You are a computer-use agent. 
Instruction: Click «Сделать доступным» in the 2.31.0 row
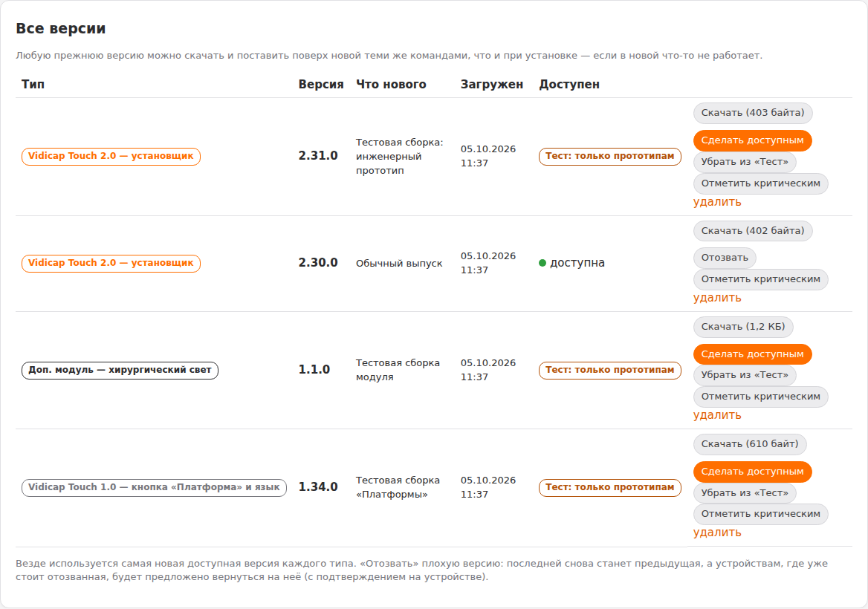click(752, 140)
